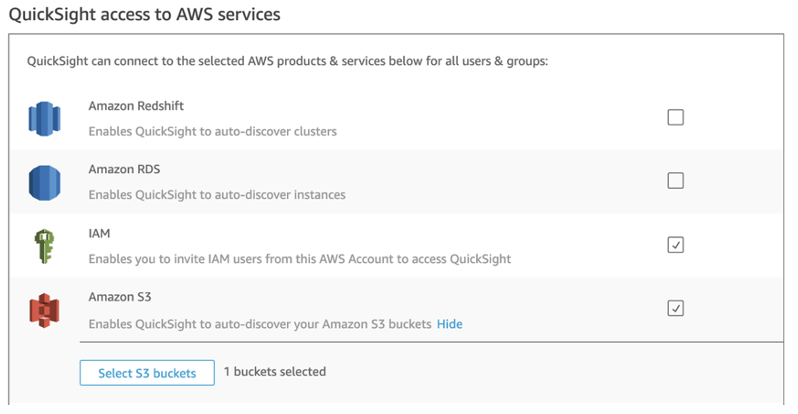The height and width of the screenshot is (414, 798).
Task: Click the Amazon Redshift service icon
Action: (45, 118)
